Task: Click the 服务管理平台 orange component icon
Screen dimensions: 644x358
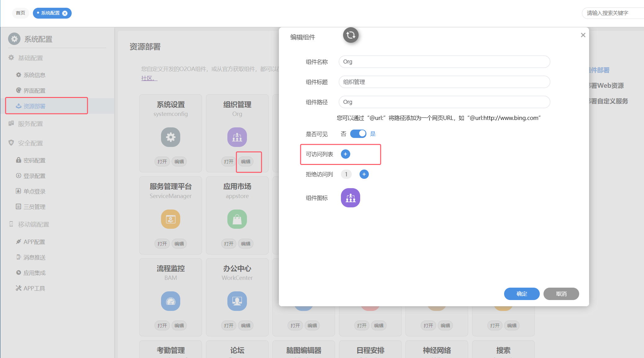Action: coord(170,219)
